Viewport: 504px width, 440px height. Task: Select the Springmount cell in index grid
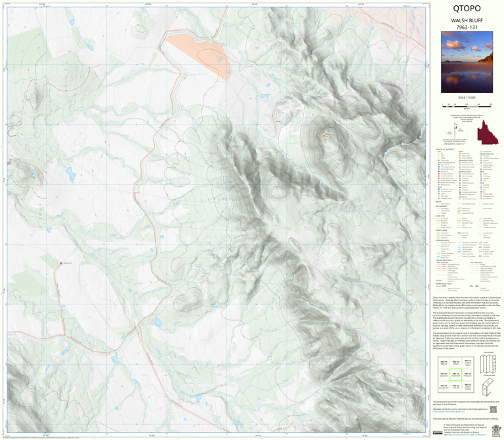click(444, 387)
